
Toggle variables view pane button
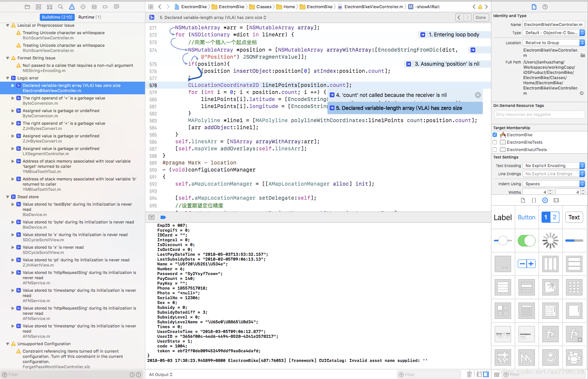[479, 374]
